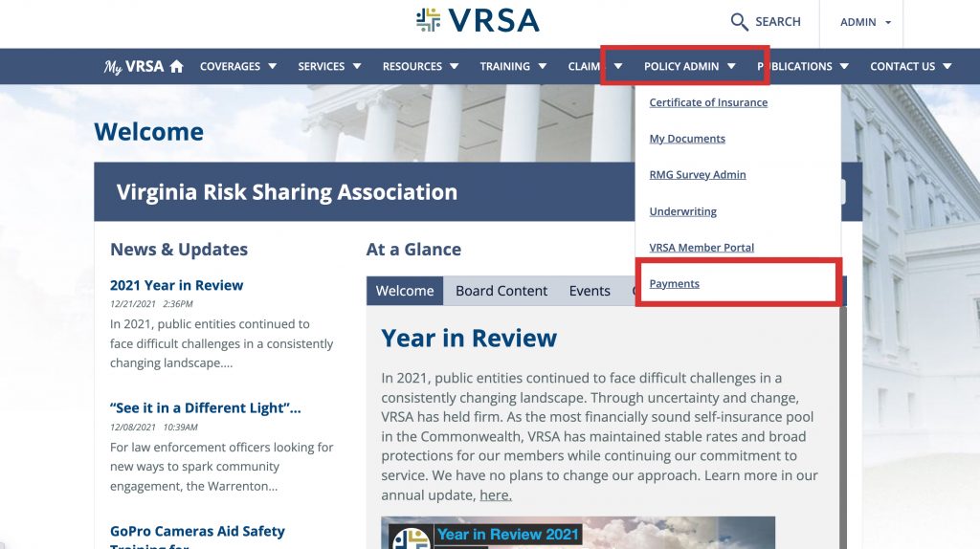Expand the PUBLICATIONS menu

click(803, 66)
